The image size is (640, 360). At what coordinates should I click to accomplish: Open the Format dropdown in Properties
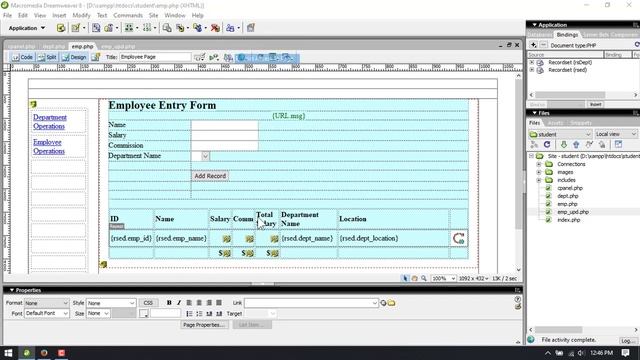tap(46, 303)
